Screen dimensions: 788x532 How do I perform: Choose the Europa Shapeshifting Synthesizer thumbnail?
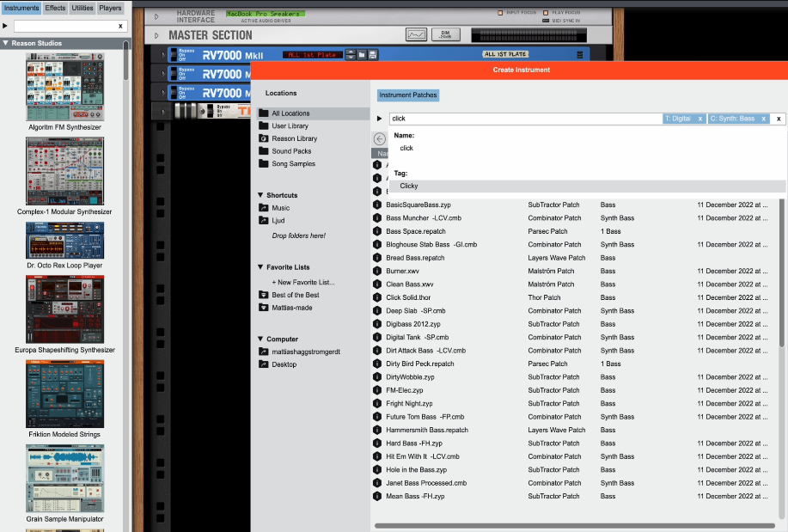(64, 309)
